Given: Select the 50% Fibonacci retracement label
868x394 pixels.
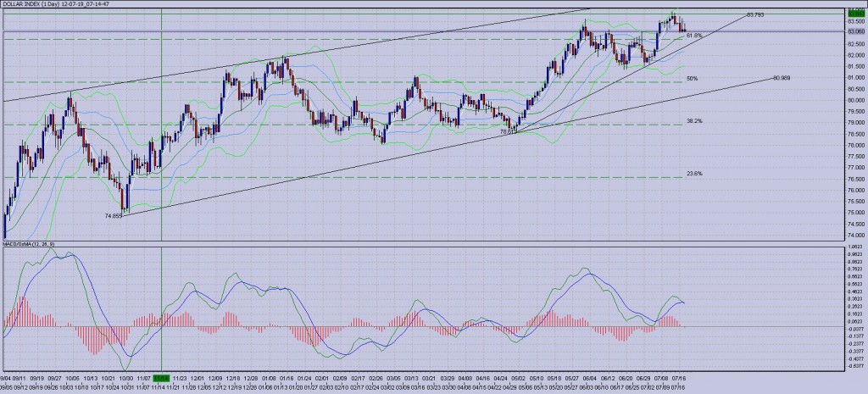Looking at the screenshot, I should pyautogui.click(x=692, y=78).
